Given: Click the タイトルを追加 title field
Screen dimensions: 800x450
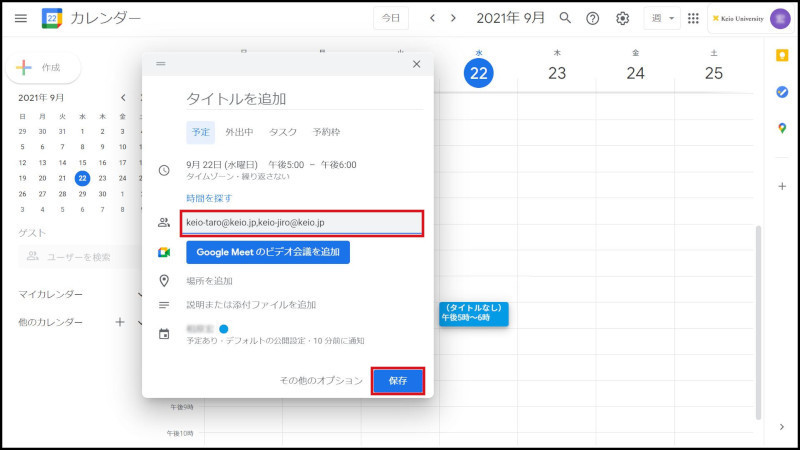Looking at the screenshot, I should [300, 99].
